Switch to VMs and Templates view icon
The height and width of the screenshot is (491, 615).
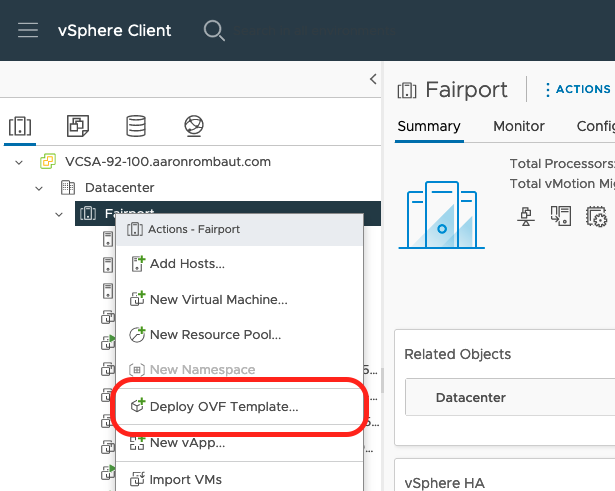click(77, 126)
